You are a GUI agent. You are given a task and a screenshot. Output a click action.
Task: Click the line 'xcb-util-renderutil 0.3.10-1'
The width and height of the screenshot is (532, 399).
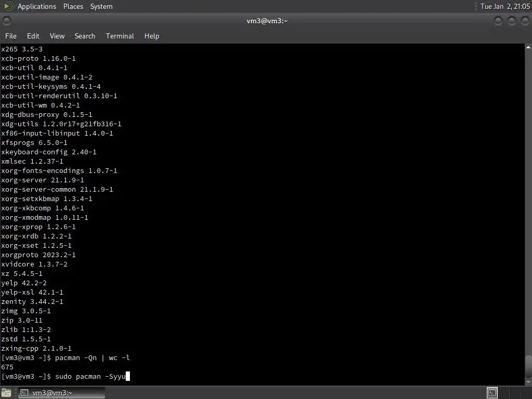coord(59,96)
